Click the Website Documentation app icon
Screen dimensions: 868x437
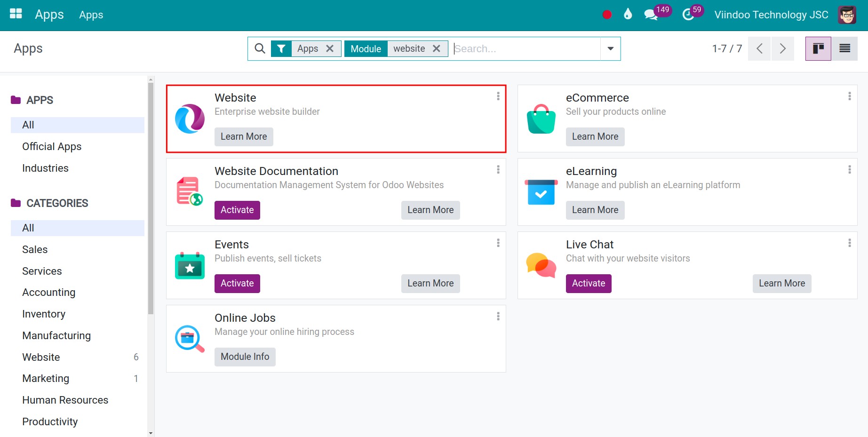[190, 191]
